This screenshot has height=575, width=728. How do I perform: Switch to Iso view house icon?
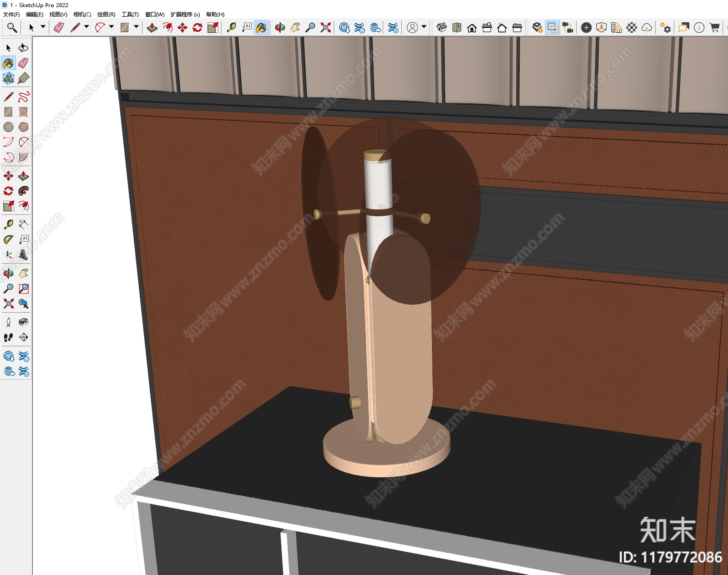pyautogui.click(x=442, y=28)
